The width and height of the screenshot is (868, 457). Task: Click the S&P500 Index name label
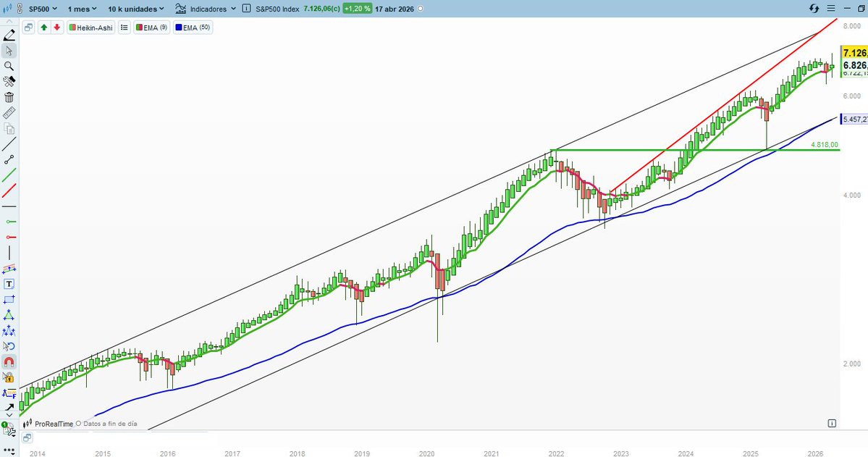click(x=277, y=9)
